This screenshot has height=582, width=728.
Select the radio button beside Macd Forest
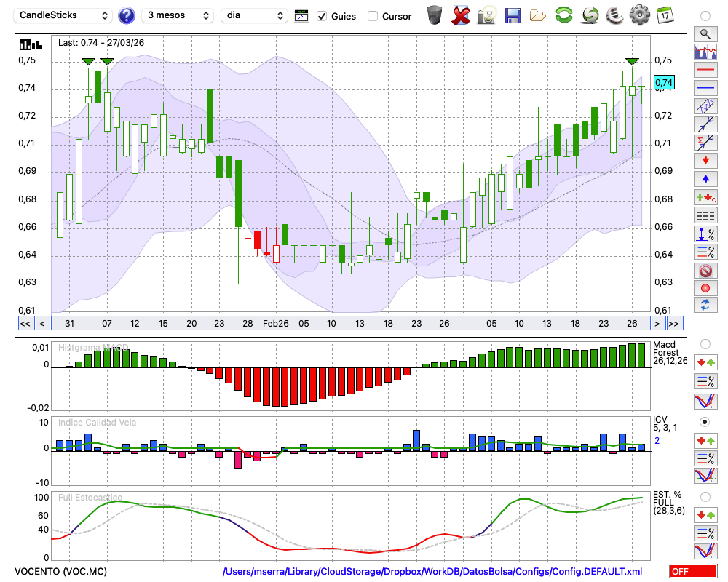coord(705,343)
